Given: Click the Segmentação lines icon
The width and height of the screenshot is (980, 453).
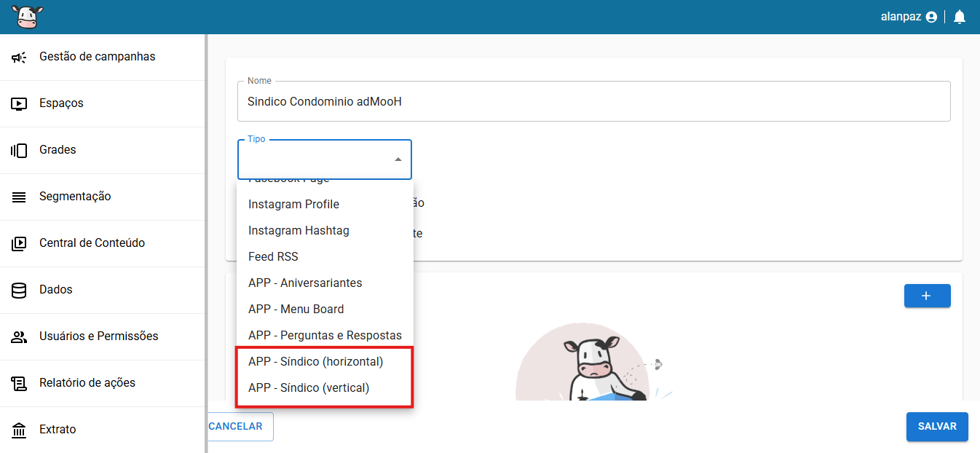Looking at the screenshot, I should 19,197.
